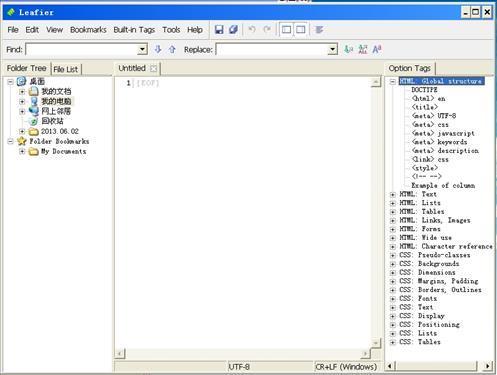497x375 pixels.
Task: Insert the <meta> UTF-8 tag
Action: 434,116
